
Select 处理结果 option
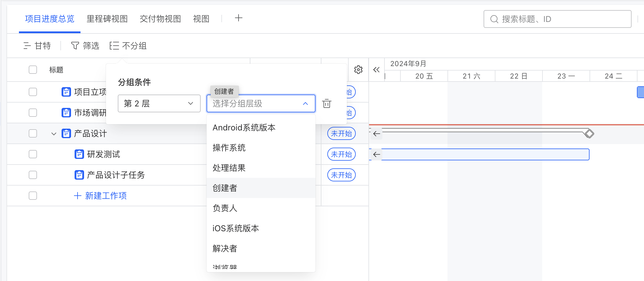pos(261,168)
